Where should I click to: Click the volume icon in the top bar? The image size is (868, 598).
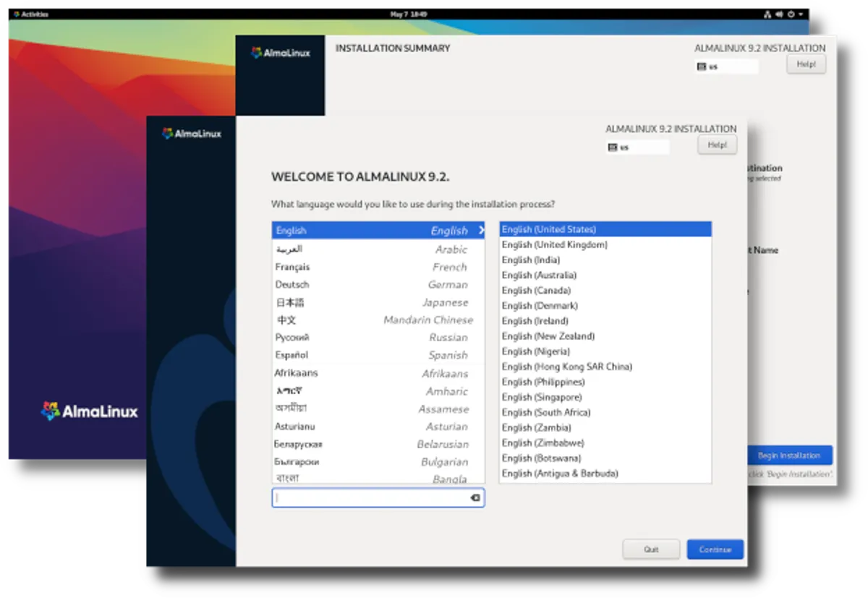[779, 14]
